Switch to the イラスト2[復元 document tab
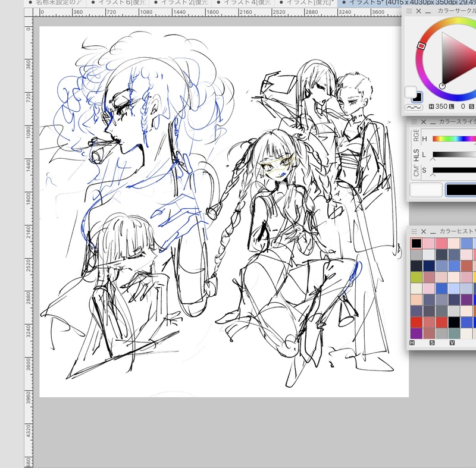The image size is (476, 468). point(181,3)
